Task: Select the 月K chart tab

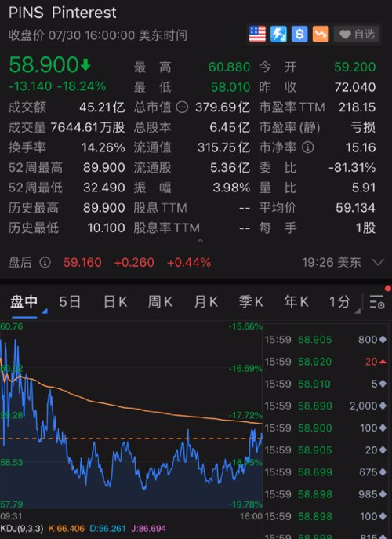Action: (x=205, y=302)
